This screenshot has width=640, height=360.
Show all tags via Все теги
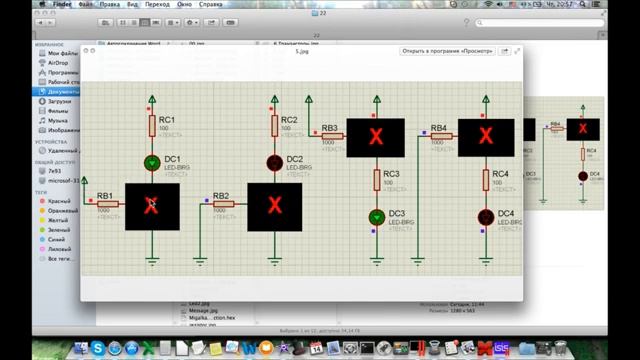(56, 259)
